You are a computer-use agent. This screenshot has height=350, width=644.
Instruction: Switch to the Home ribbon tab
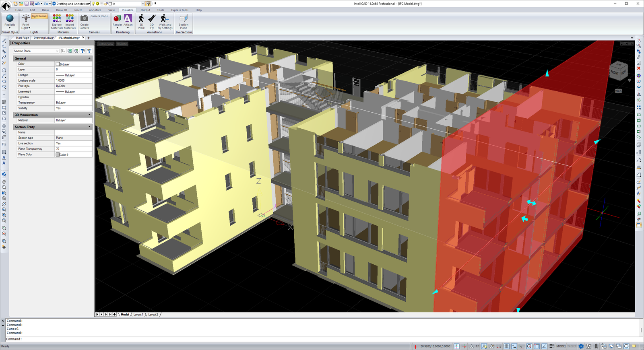click(19, 10)
